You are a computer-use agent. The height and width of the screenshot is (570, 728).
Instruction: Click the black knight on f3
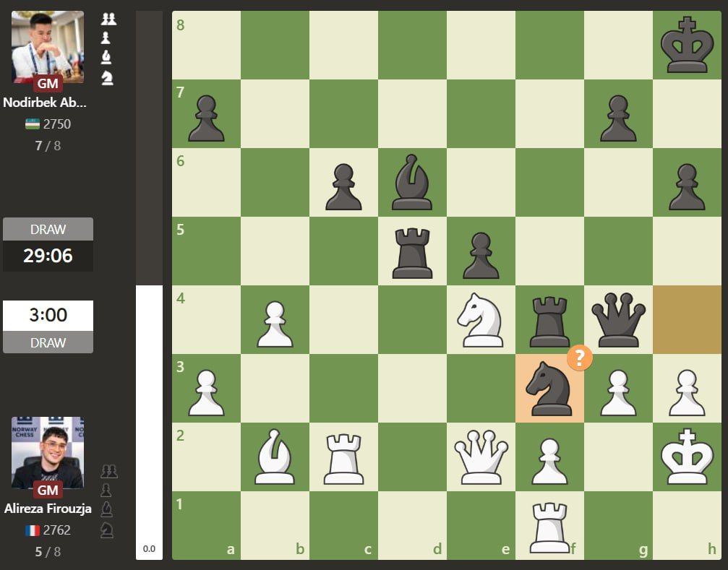pos(549,389)
